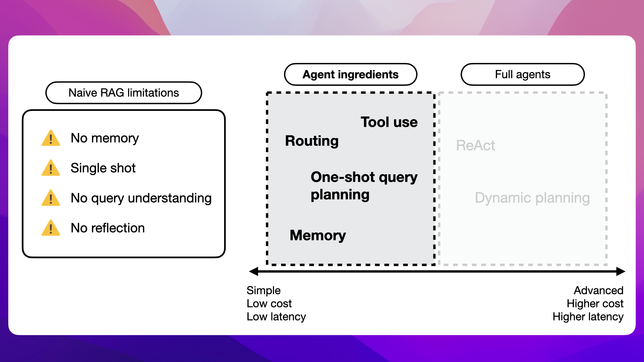This screenshot has height=362, width=644.
Task: Click the warning icon beside No memory
Action: tap(51, 138)
